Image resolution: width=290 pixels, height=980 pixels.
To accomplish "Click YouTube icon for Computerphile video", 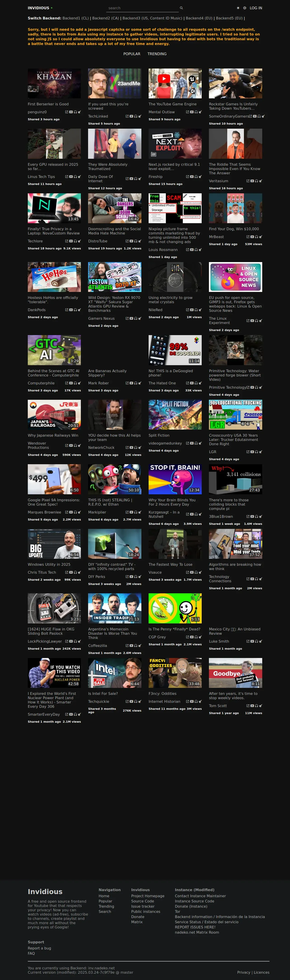I will pyautogui.click(x=71, y=383).
